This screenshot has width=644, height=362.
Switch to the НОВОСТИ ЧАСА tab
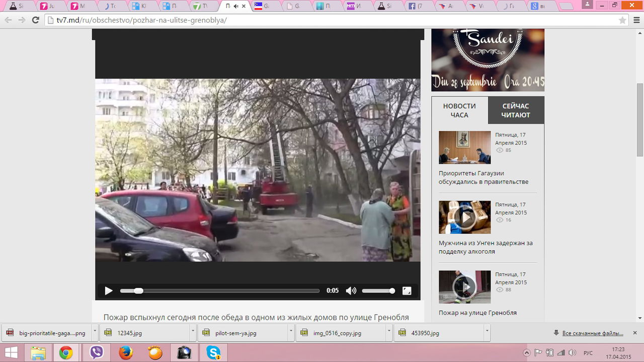point(459,110)
